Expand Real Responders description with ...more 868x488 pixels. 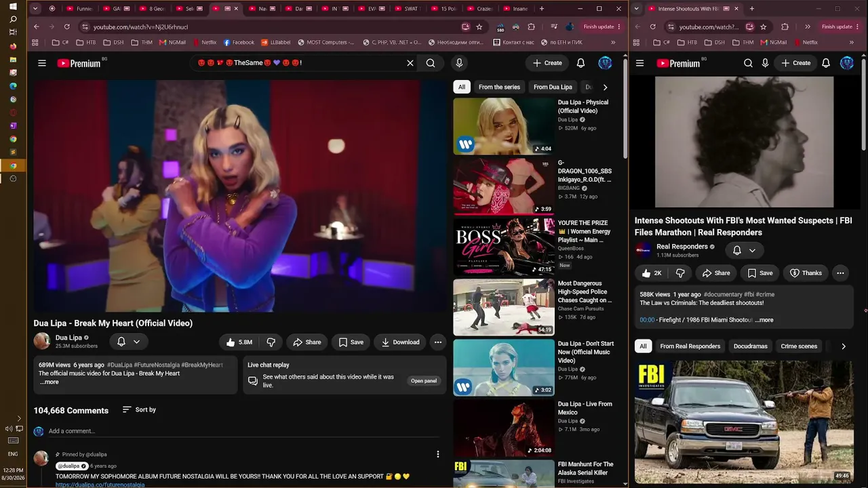coord(764,320)
